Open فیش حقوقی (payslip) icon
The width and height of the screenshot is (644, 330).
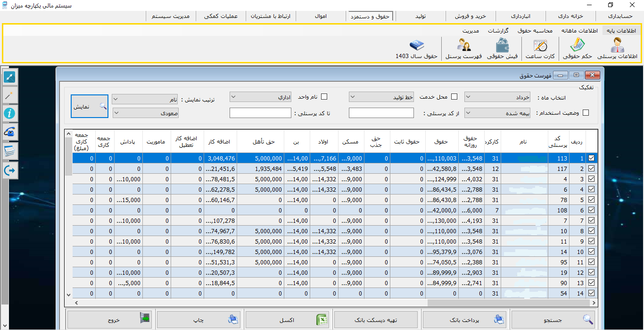(502, 49)
